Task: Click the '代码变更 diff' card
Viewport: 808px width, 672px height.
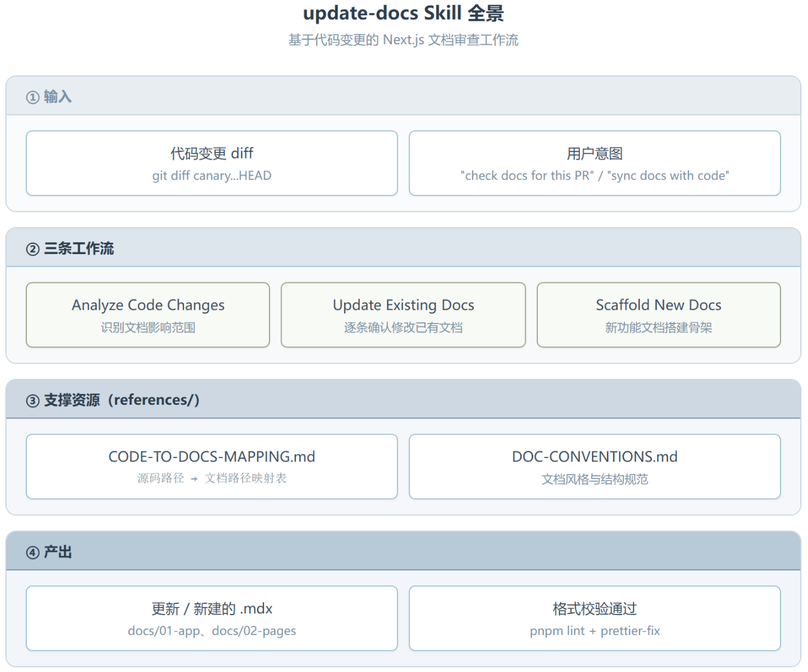Action: click(x=212, y=163)
